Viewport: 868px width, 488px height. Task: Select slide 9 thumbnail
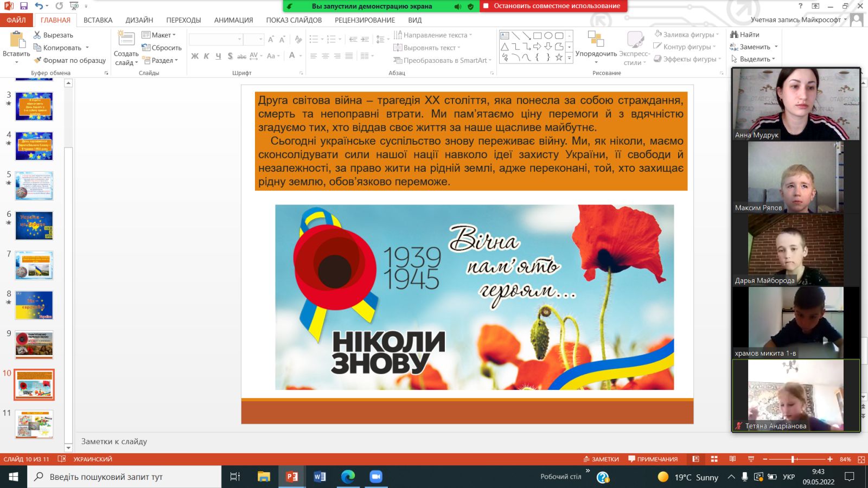pos(34,345)
